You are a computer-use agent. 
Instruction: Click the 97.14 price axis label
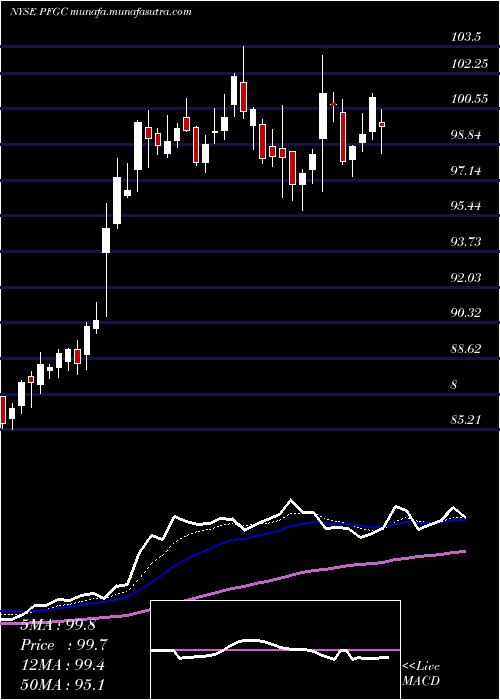point(466,171)
